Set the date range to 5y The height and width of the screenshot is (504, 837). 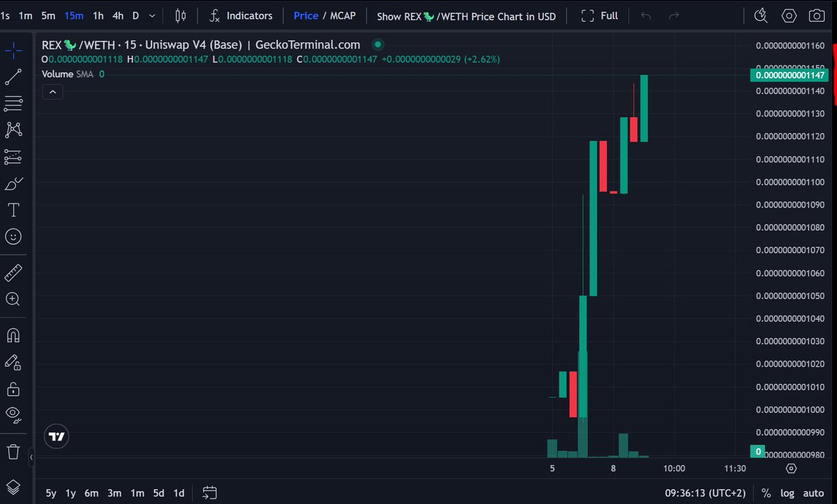pos(51,493)
